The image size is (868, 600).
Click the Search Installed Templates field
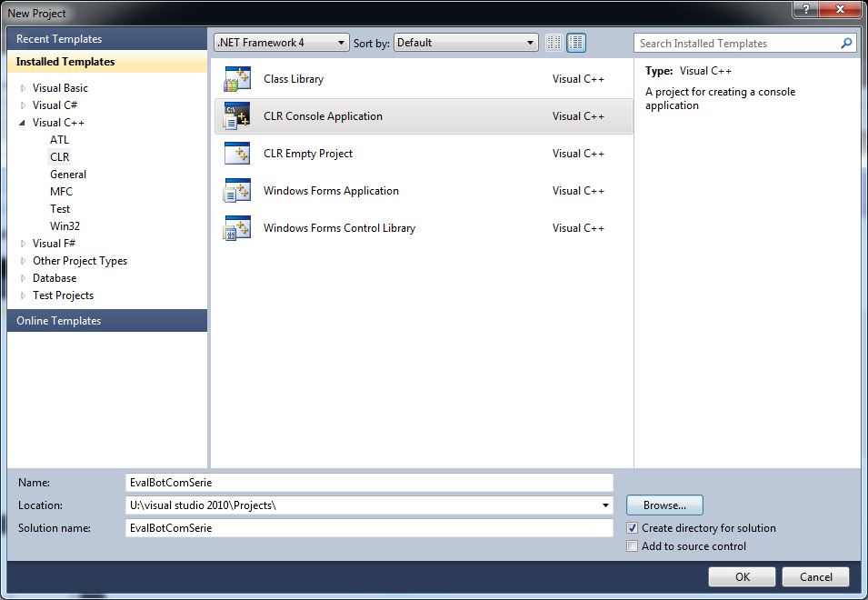pyautogui.click(x=738, y=43)
